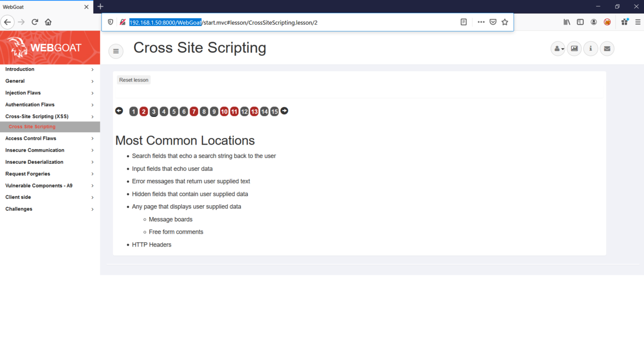
Task: Bookmark this page with the star
Action: (x=504, y=22)
